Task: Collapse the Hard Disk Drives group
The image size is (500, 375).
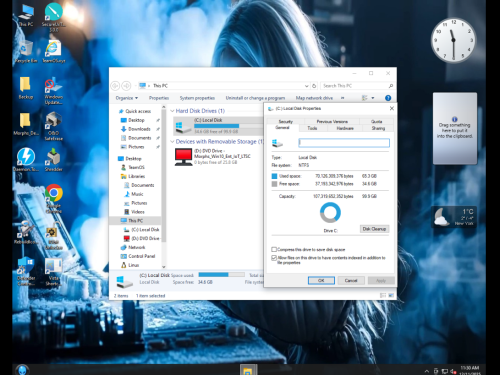Action: 172,111
